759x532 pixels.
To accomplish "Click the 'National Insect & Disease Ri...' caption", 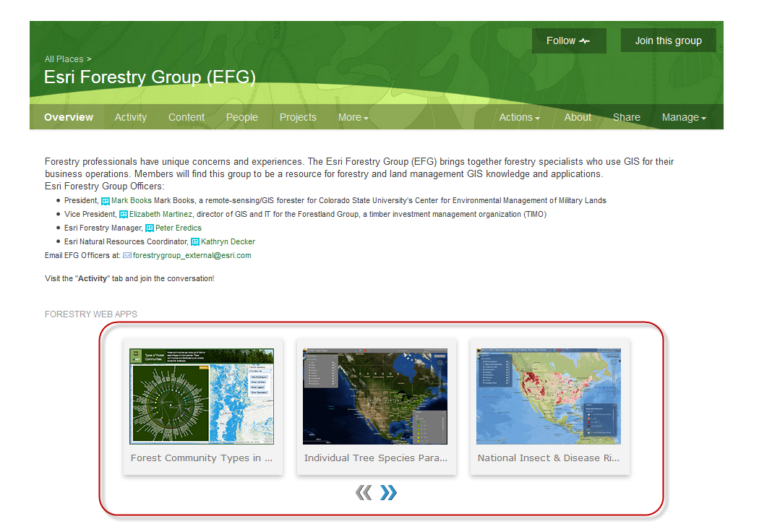I will pyautogui.click(x=549, y=458).
